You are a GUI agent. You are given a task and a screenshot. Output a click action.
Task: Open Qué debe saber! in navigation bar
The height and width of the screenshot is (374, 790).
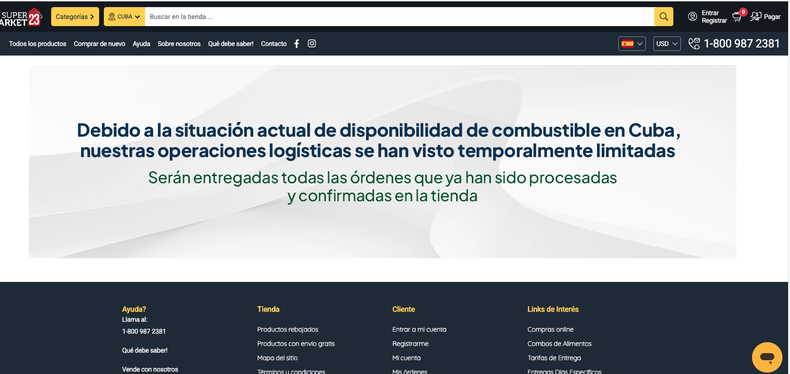point(231,44)
